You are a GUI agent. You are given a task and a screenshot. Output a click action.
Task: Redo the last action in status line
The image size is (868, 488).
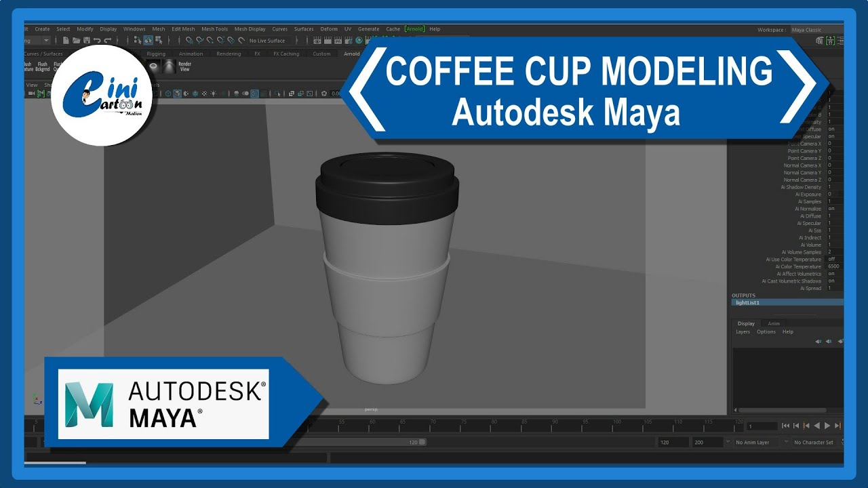pyautogui.click(x=108, y=41)
